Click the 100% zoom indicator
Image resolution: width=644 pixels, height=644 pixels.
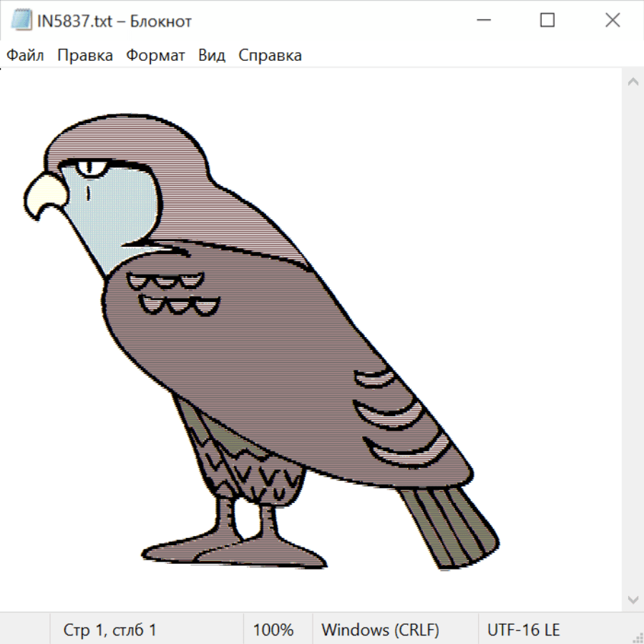pos(273,630)
